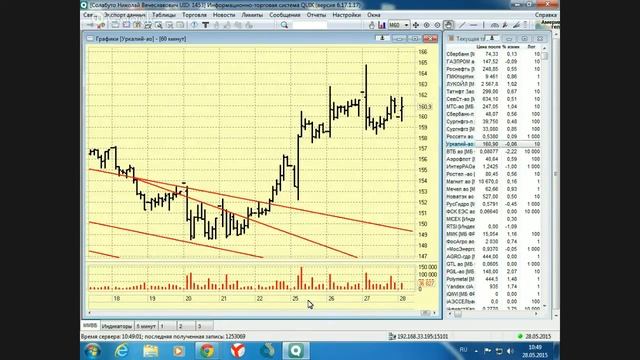Open the Отчеты menu
This screenshot has width=640, height=360.
coord(316,15)
